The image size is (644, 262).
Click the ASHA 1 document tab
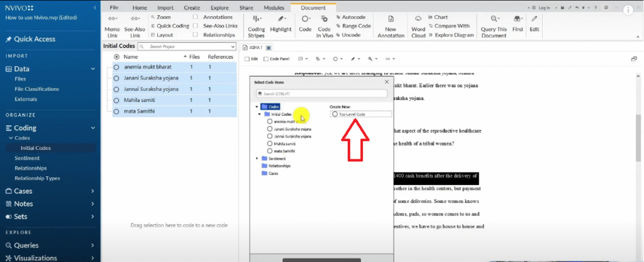point(255,48)
